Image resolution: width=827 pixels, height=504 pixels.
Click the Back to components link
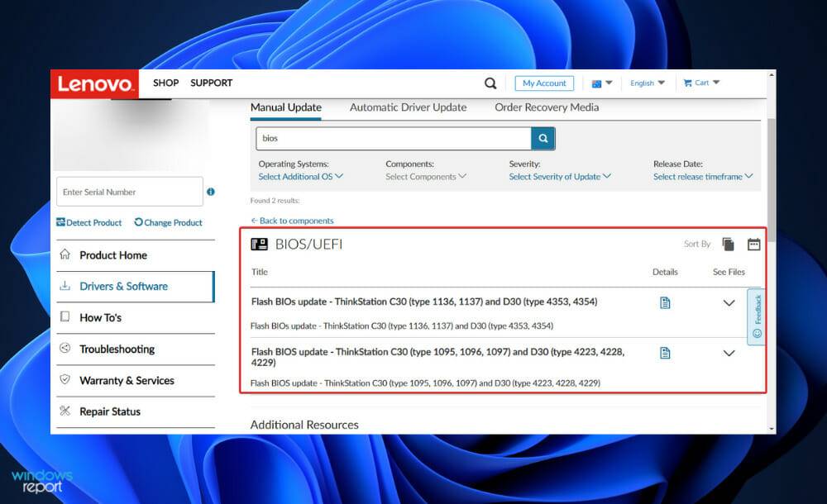click(x=293, y=220)
